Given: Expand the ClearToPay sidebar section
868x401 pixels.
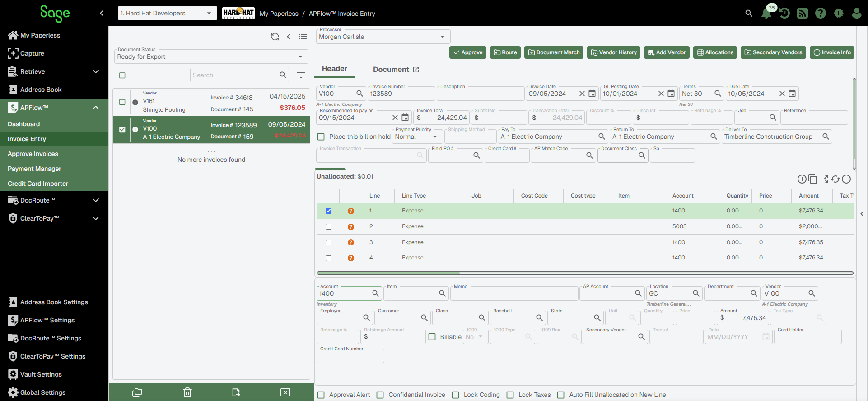Looking at the screenshot, I should point(96,218).
